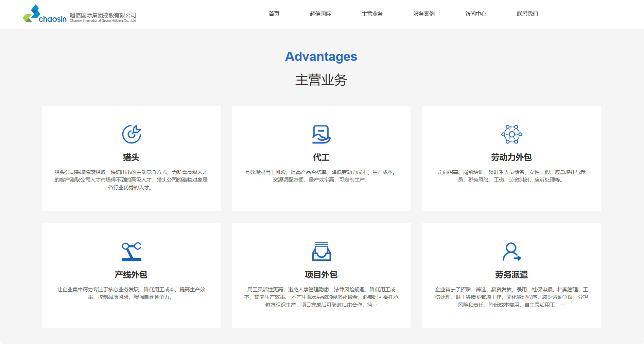Click the 猎头 target icon
This screenshot has width=644, height=344.
point(131,134)
